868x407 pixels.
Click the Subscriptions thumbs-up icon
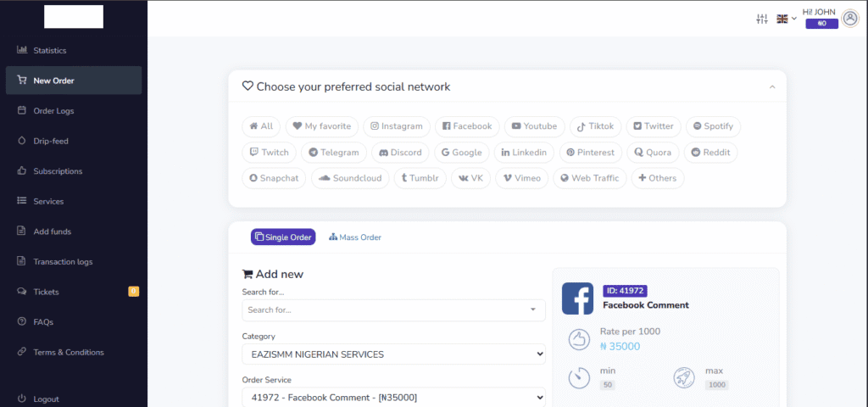[x=22, y=170]
